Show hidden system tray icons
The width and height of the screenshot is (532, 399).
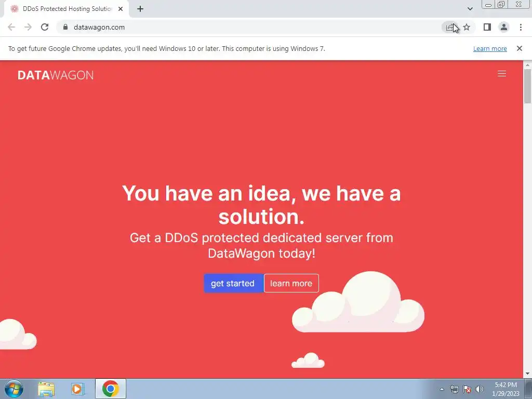[442, 389]
